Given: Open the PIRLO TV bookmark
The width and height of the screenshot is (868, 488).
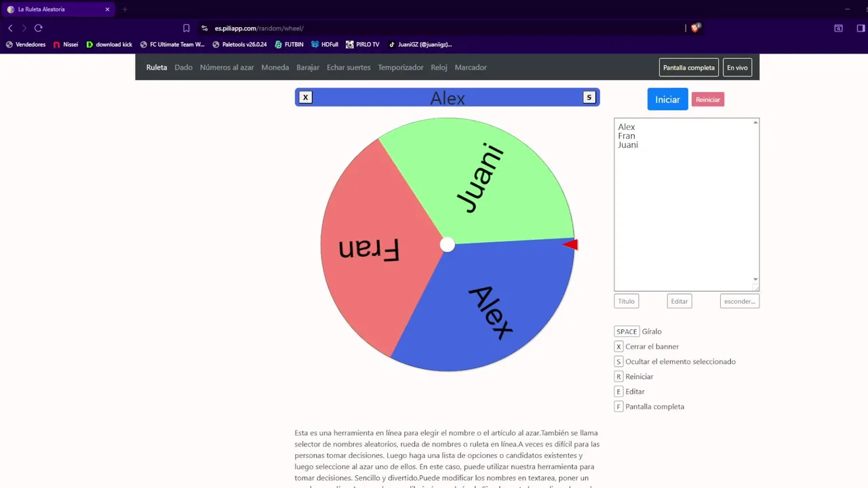Looking at the screenshot, I should click(x=363, y=45).
